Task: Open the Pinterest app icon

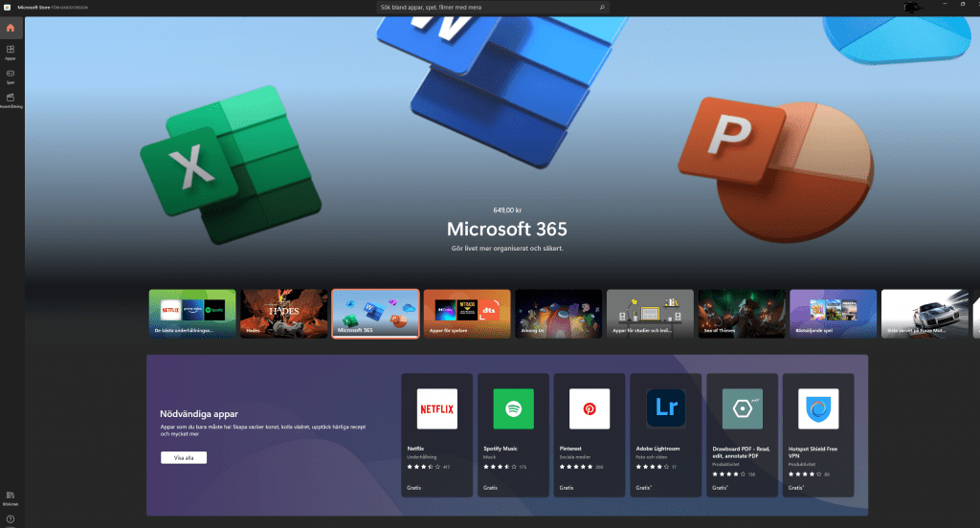Action: pos(590,408)
